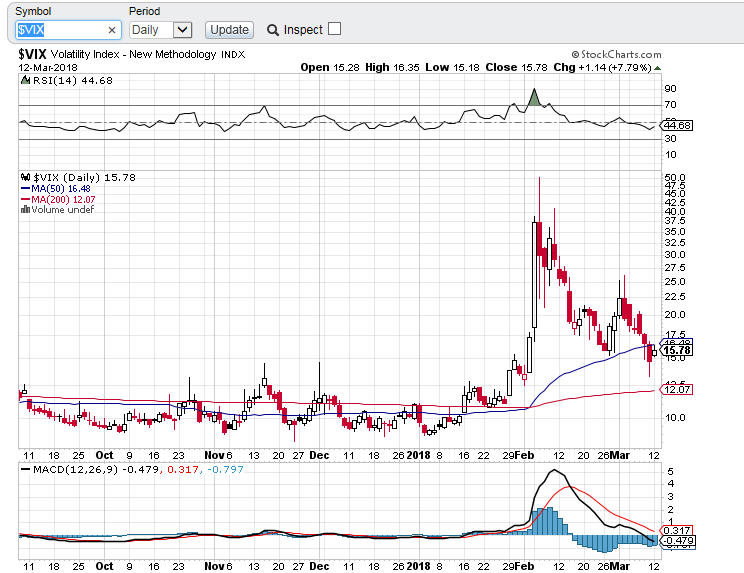Click into the $VIX symbol input field
This screenshot has height=573, width=744.
60,30
